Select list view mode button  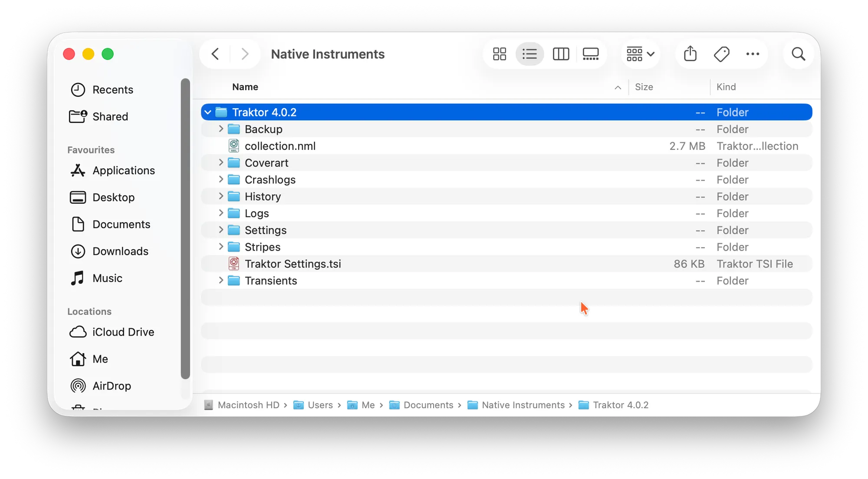tap(529, 54)
